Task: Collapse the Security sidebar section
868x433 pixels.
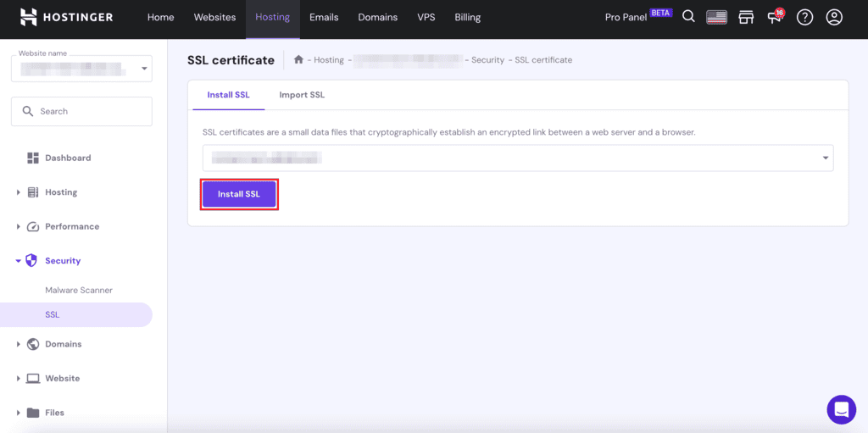Action: [63, 261]
